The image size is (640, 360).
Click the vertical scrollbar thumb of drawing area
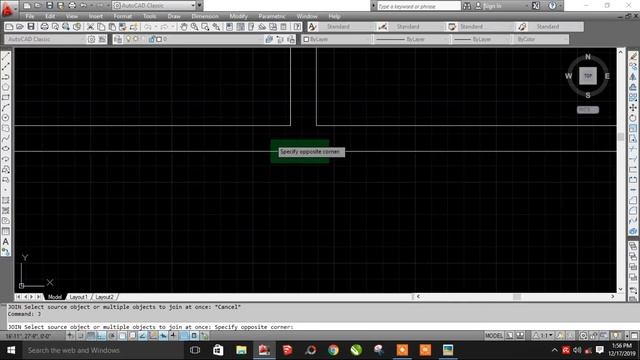coord(621,137)
